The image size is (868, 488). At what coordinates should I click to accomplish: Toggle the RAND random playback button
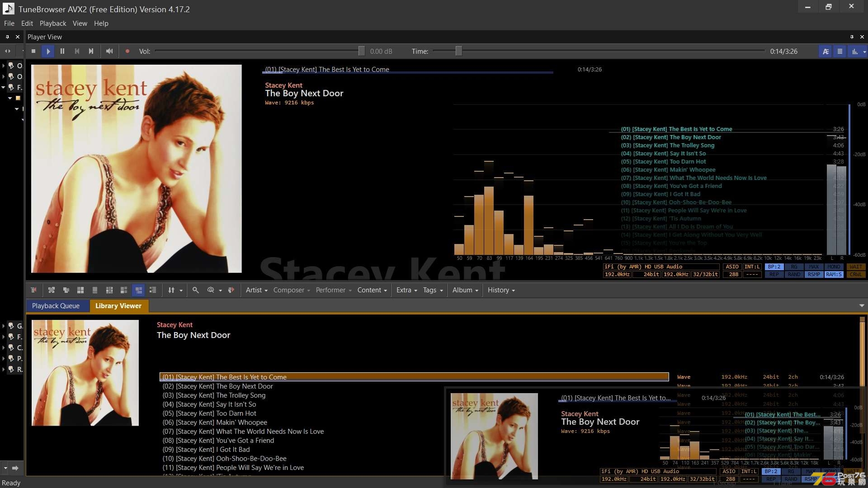(794, 274)
